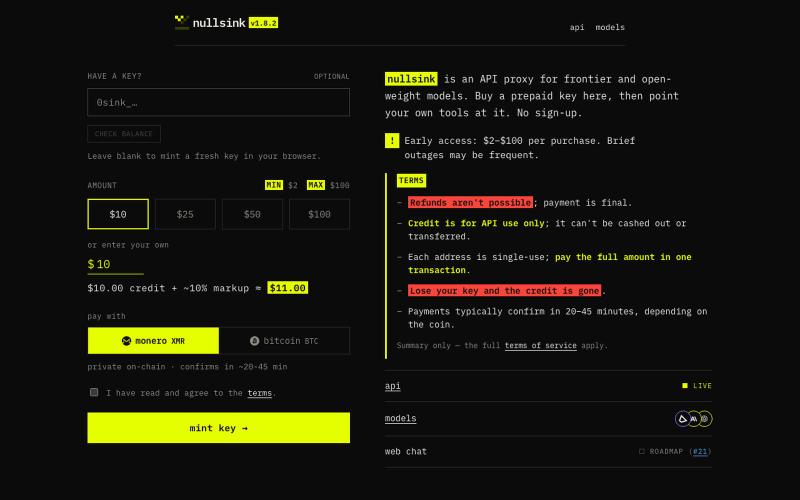The image size is (800, 500).
Task: Open the models link in the status list
Action: [401, 418]
